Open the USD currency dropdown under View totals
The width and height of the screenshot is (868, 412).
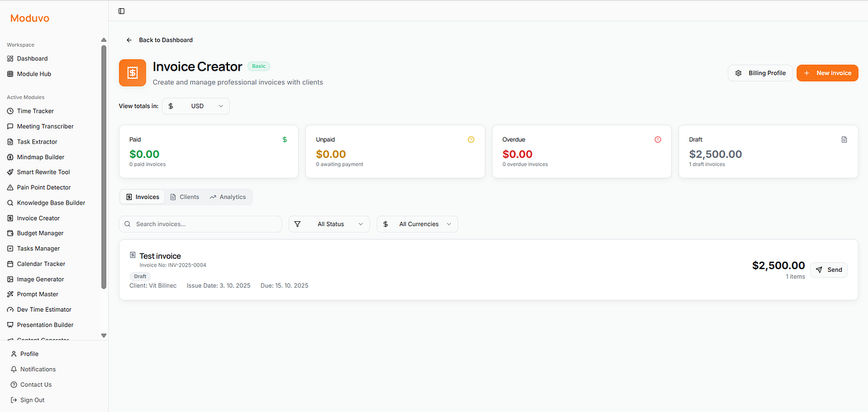197,106
